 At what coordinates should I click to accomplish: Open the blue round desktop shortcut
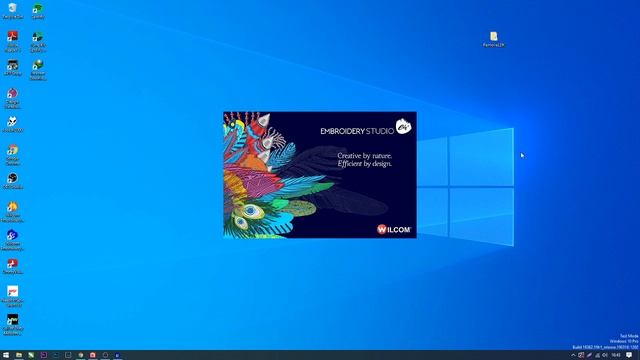(13, 240)
